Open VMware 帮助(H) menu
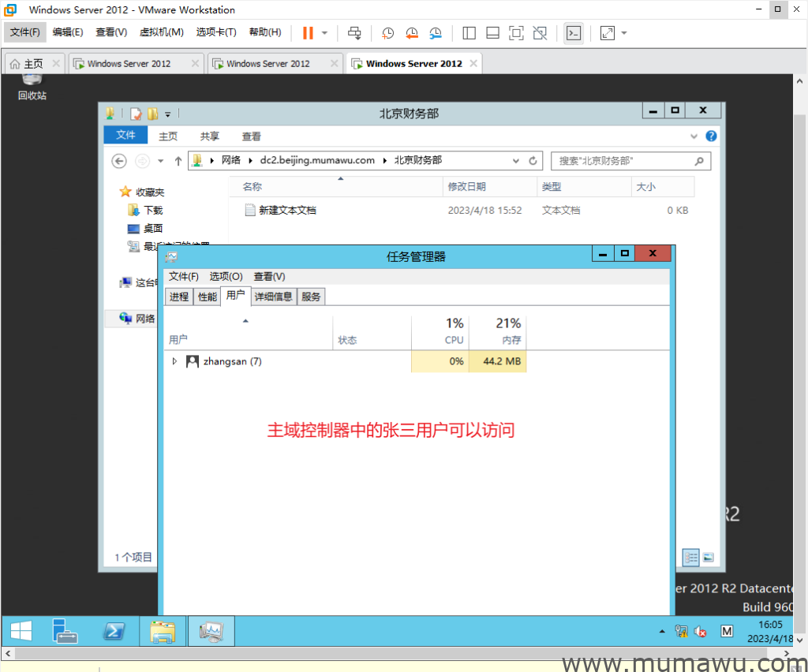 point(265,32)
